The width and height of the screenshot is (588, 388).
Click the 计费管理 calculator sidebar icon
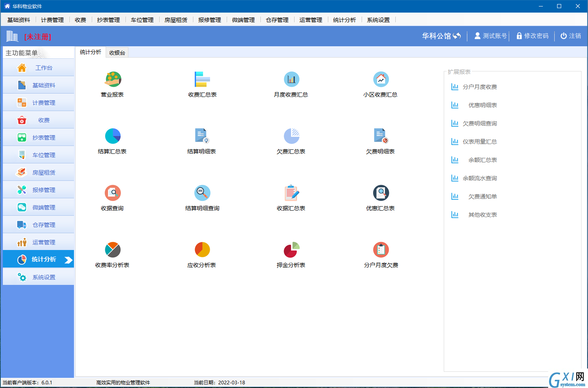pos(22,103)
